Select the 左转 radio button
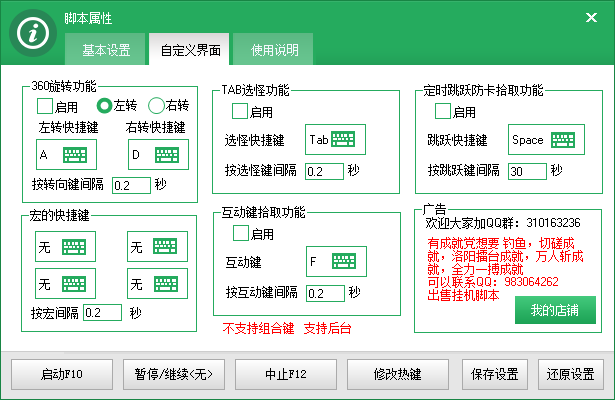This screenshot has width=615, height=400. point(105,105)
